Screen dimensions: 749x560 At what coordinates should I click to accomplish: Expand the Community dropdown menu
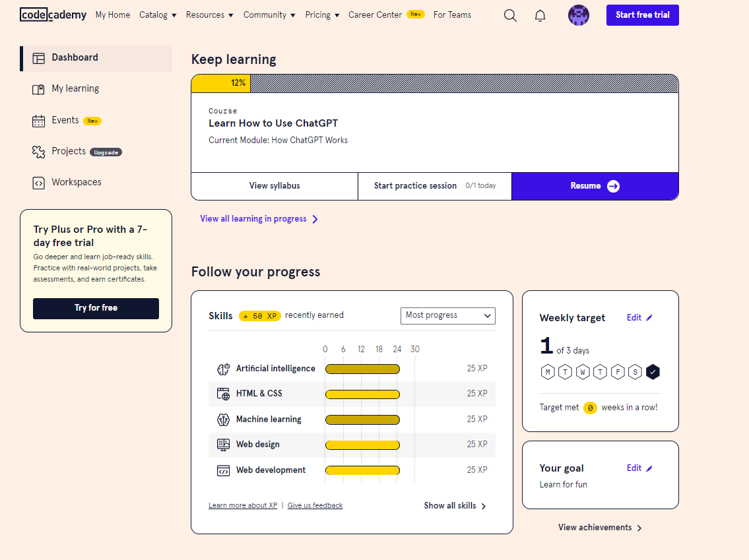point(269,15)
